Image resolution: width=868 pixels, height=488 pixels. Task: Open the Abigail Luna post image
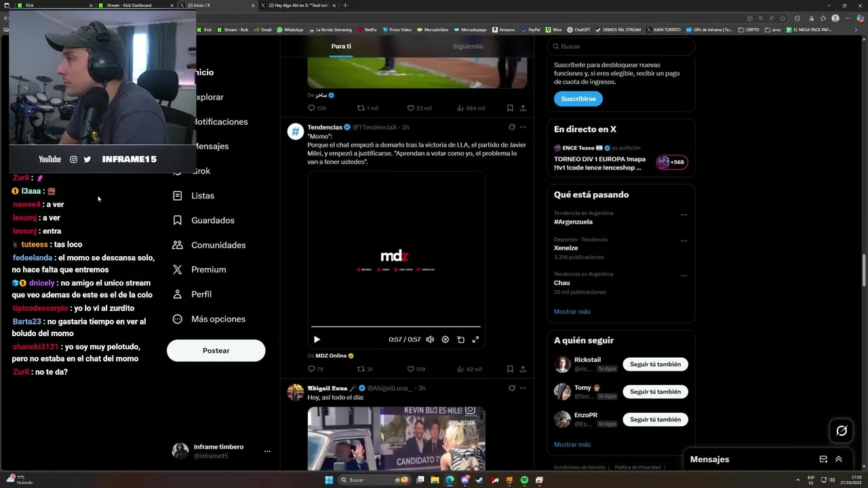coord(396,439)
